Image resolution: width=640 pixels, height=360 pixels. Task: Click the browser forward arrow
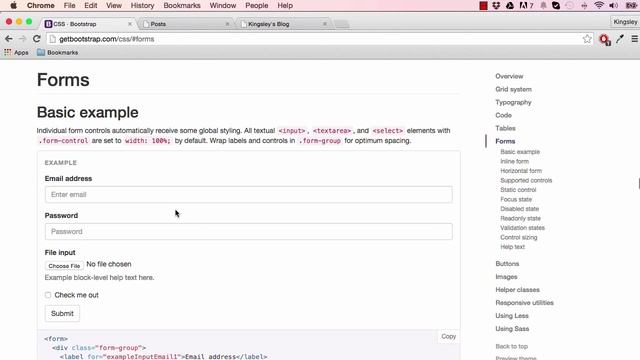tap(22, 39)
